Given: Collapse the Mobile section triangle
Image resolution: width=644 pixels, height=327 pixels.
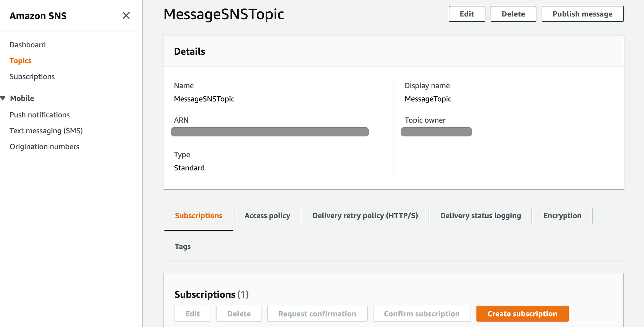Looking at the screenshot, I should click(x=3, y=98).
